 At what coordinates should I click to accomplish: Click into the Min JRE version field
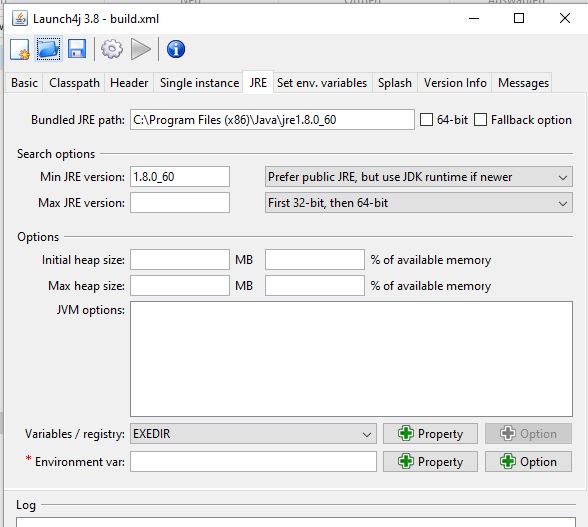[180, 177]
